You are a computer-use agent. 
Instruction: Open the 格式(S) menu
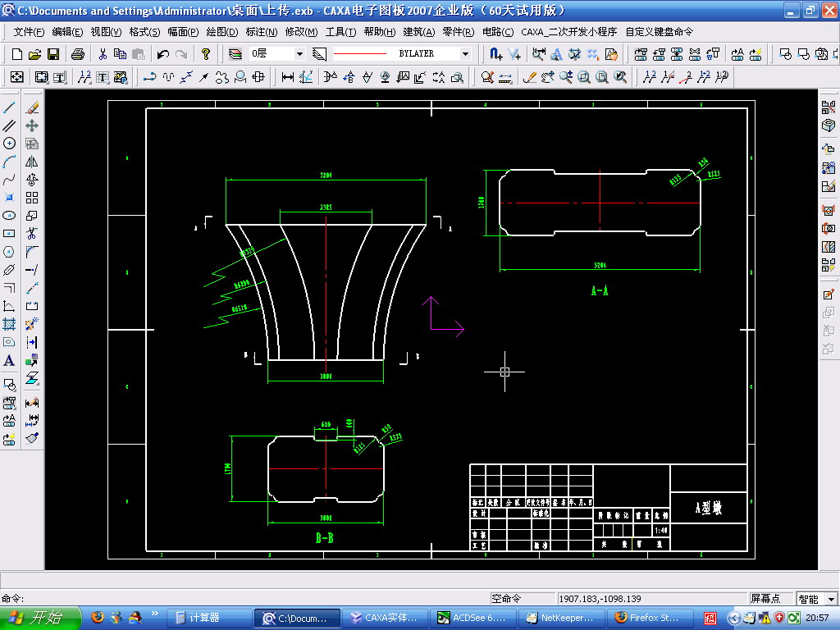[144, 32]
